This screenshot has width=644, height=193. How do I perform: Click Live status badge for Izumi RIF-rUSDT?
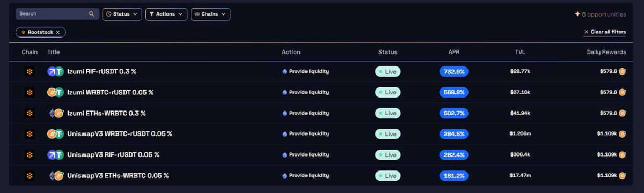pyautogui.click(x=387, y=71)
